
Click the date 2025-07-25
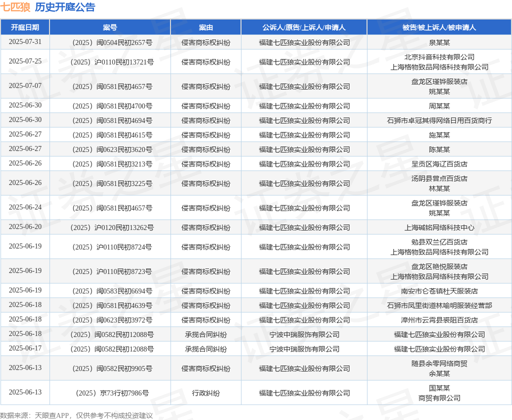coord(25,61)
